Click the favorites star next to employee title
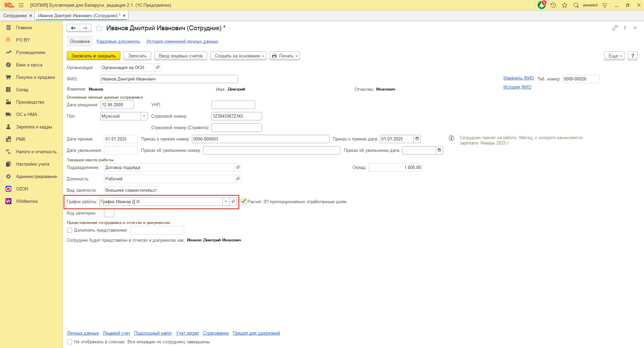The width and height of the screenshot is (644, 348). 99,28
